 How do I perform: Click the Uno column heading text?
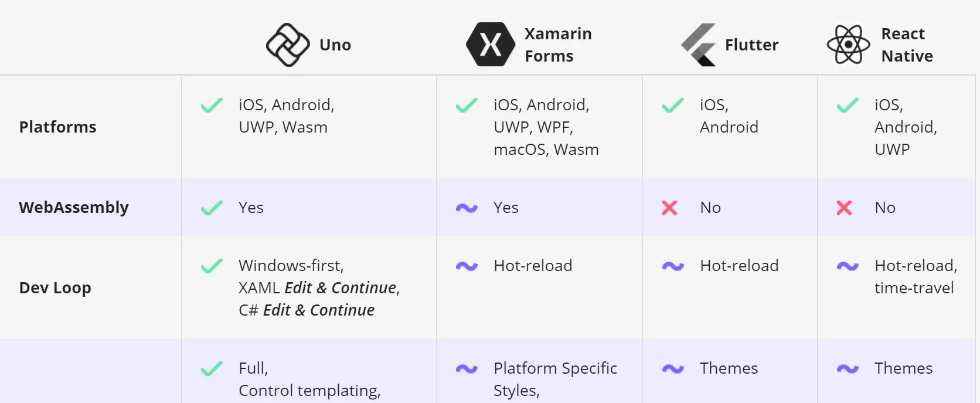[335, 45]
